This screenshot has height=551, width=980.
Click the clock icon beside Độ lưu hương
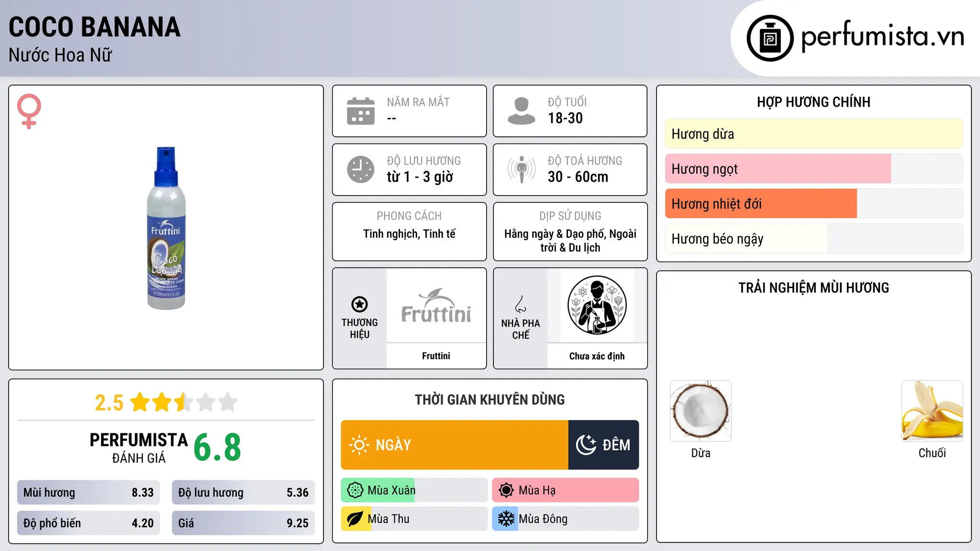coord(361,169)
